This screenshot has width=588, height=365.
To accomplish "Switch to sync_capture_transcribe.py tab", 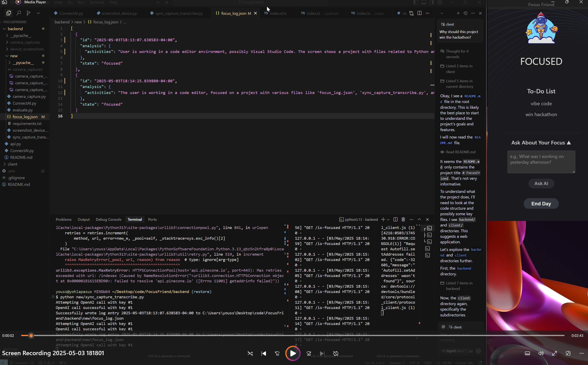I will (x=179, y=13).
